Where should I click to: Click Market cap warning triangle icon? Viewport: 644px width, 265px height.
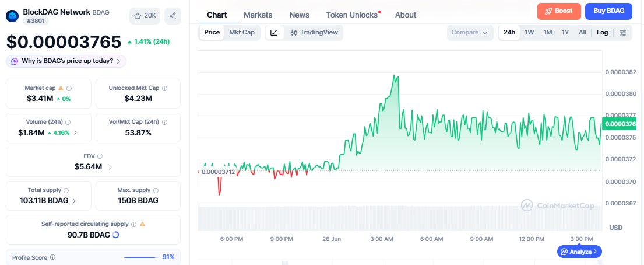coord(61,88)
